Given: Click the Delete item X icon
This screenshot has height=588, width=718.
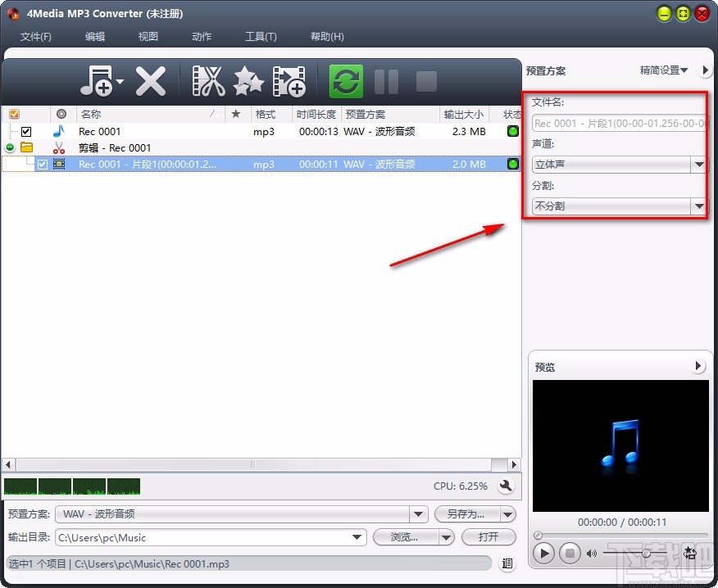Looking at the screenshot, I should 152,81.
